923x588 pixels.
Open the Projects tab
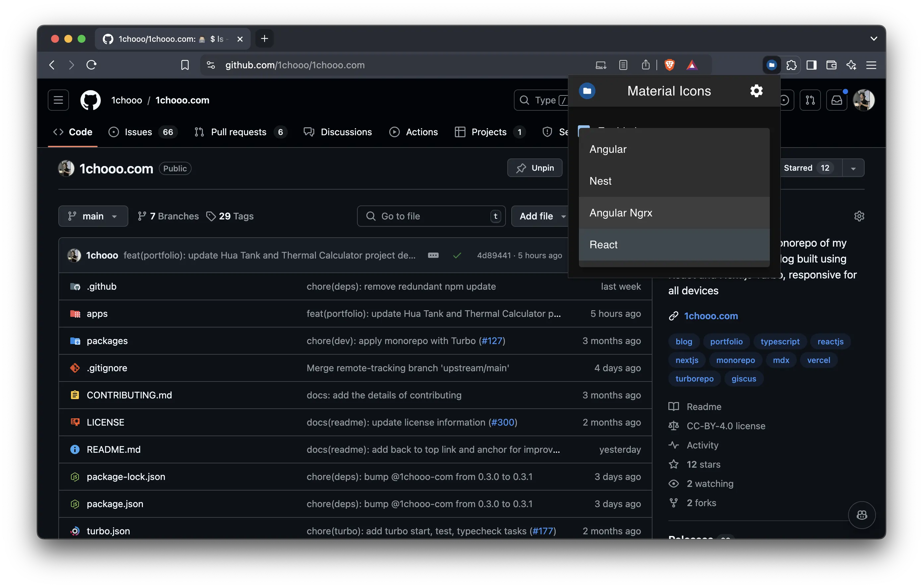click(490, 132)
